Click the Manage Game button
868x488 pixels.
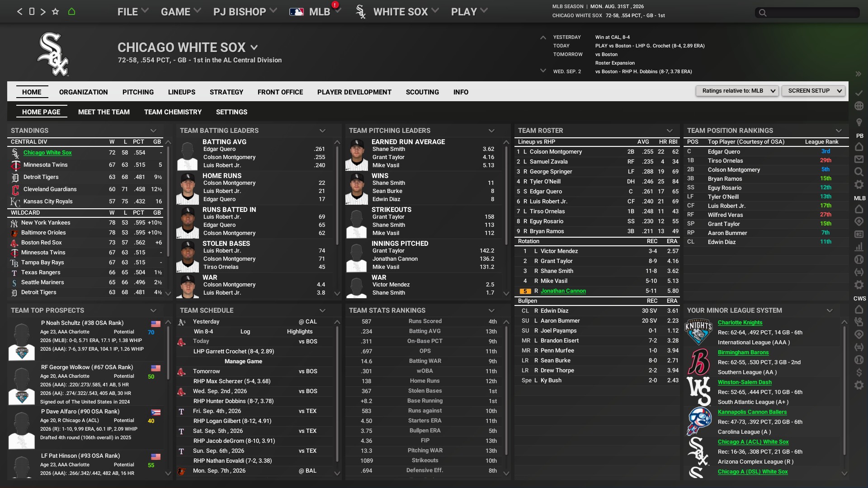pos(243,361)
